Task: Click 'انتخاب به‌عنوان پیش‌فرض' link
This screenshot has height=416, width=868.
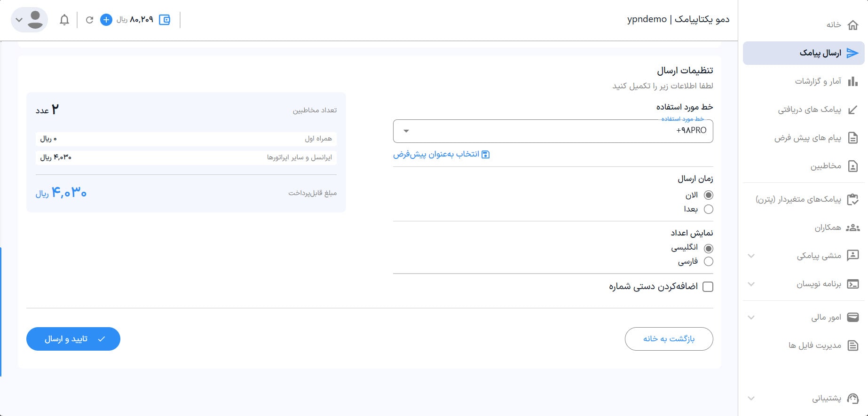Action: tap(441, 154)
